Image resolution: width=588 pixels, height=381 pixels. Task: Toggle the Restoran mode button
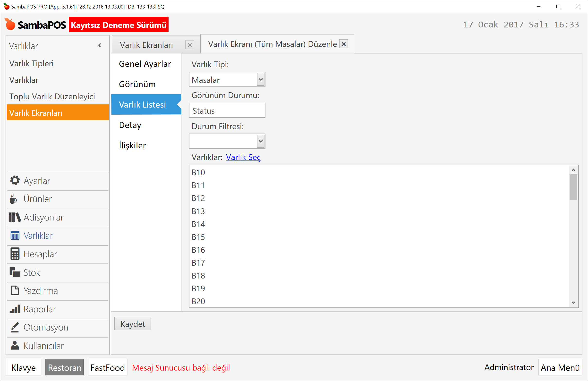point(64,367)
